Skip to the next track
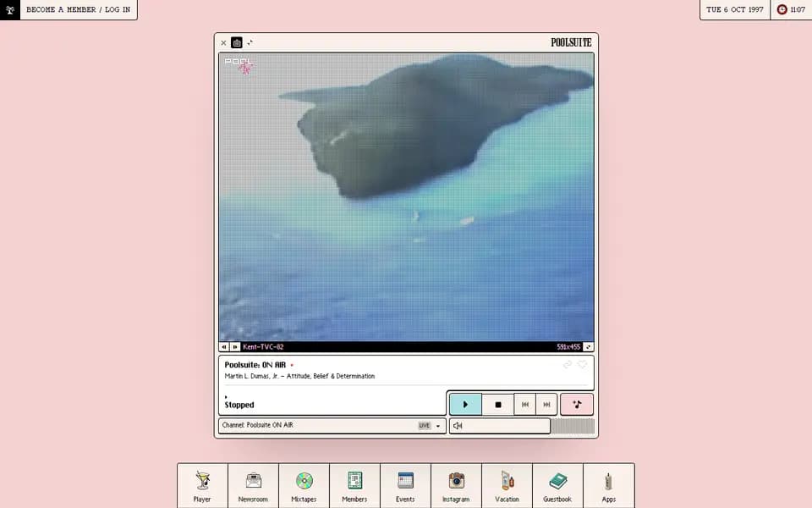812x508 pixels. (547, 405)
